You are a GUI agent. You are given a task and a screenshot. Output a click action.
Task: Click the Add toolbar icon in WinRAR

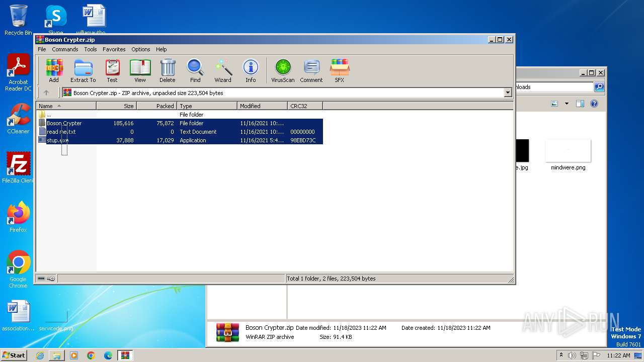coord(54,70)
